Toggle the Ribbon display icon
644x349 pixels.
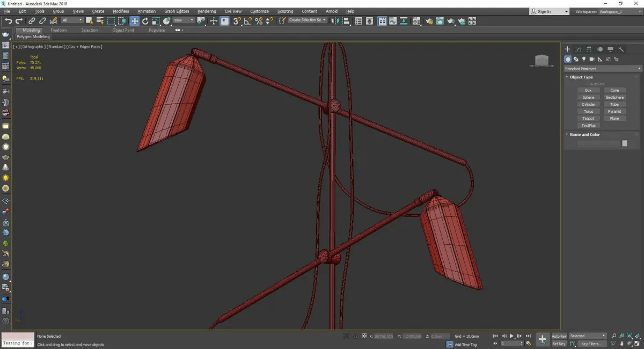pos(383,21)
